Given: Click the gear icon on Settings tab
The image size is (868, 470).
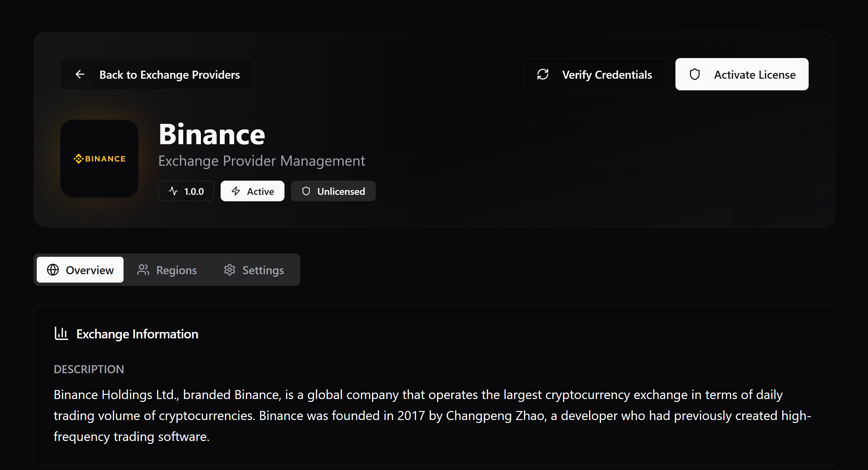Looking at the screenshot, I should pyautogui.click(x=229, y=270).
